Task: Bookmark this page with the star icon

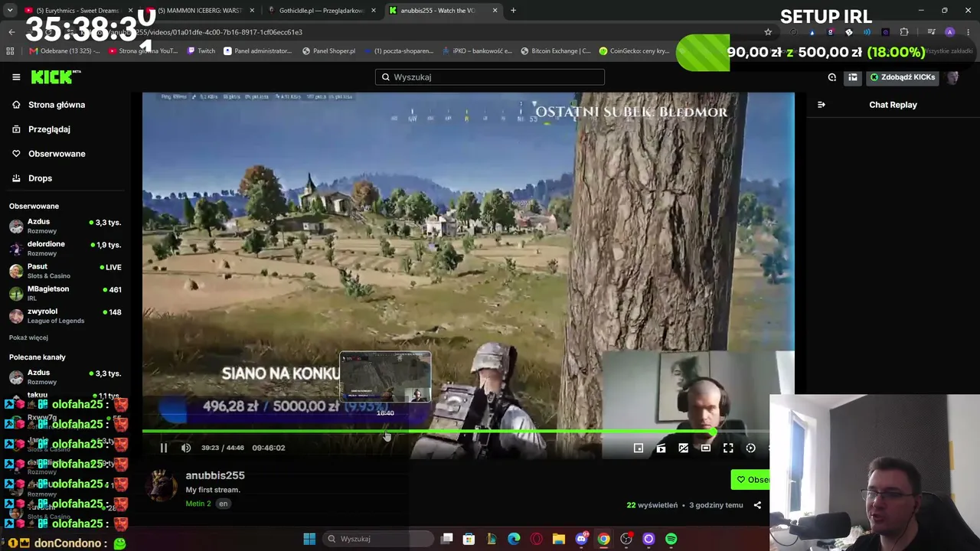Action: tap(768, 32)
